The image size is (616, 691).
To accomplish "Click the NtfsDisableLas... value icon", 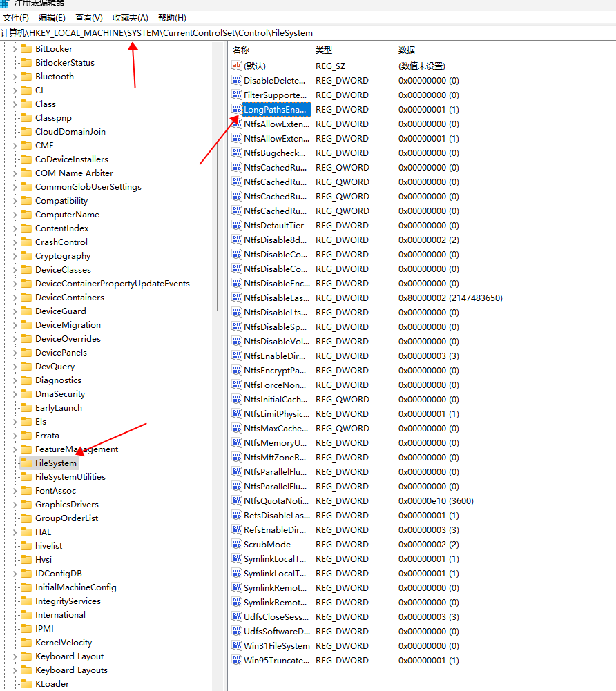I will 237,298.
